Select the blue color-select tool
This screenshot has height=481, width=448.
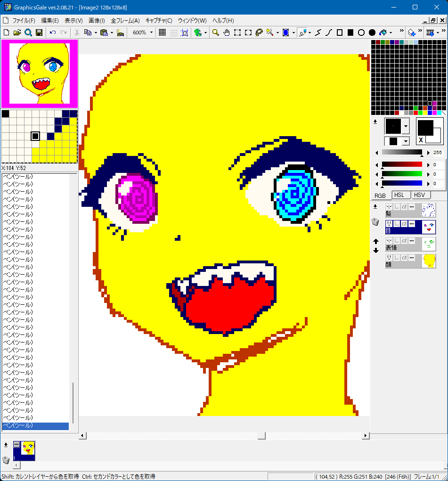pyautogui.click(x=285, y=32)
